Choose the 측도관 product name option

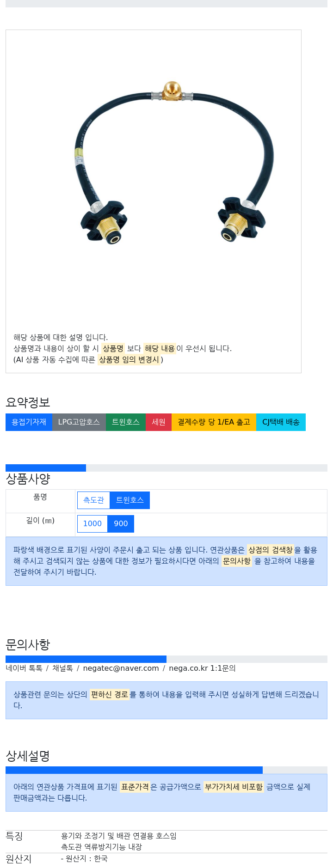coord(94,500)
